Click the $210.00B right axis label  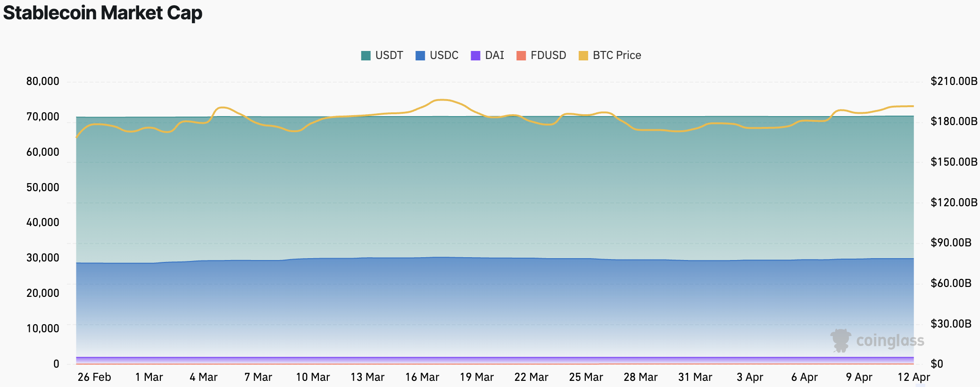click(954, 81)
